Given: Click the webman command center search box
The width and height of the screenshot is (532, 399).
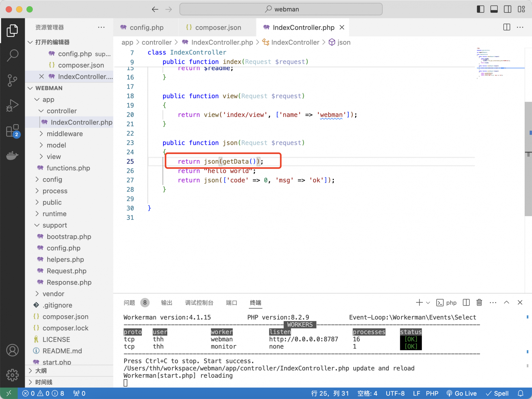Looking at the screenshot, I should click(x=281, y=9).
